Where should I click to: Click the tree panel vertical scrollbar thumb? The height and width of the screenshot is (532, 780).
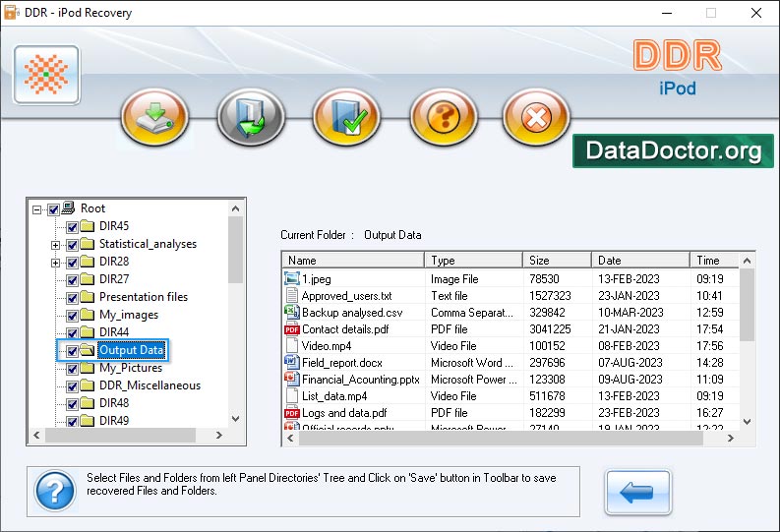coord(236,250)
